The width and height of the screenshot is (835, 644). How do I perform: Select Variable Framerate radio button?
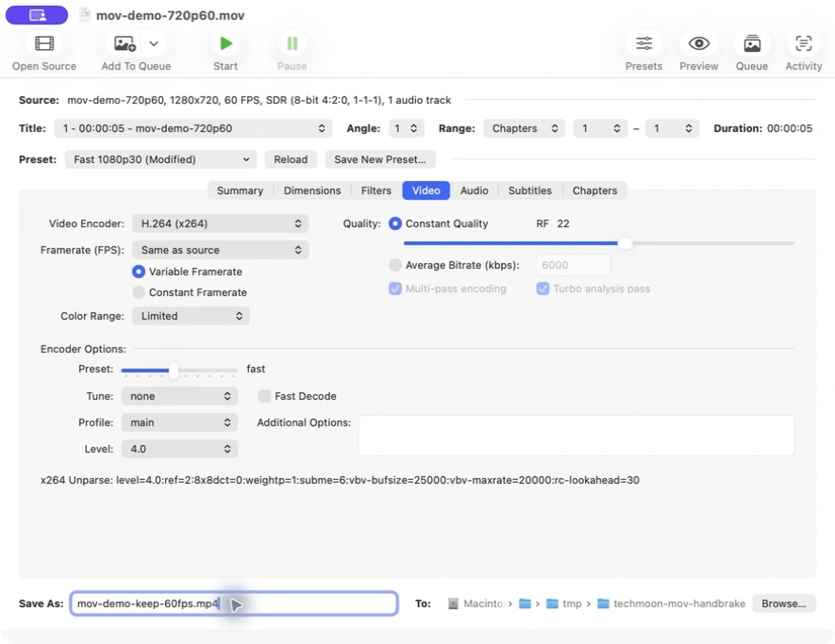(139, 272)
